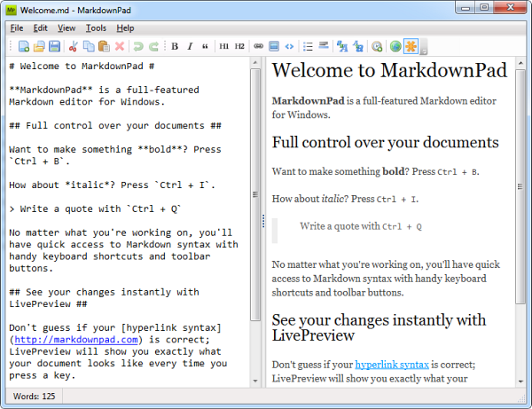Click the '> Write a quote with' editor line
The height and width of the screenshot is (409, 532).
coord(96,208)
